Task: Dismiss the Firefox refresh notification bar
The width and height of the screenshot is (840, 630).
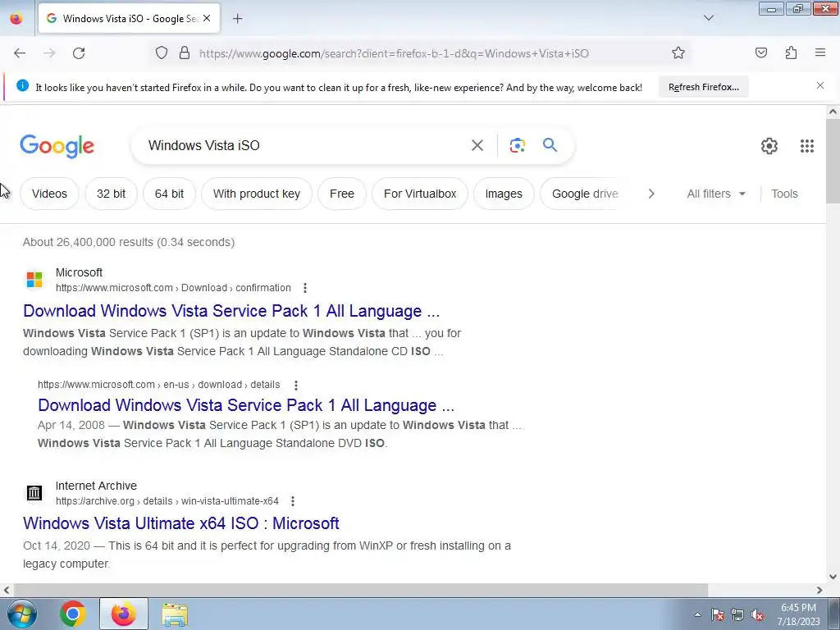Action: 820,85
